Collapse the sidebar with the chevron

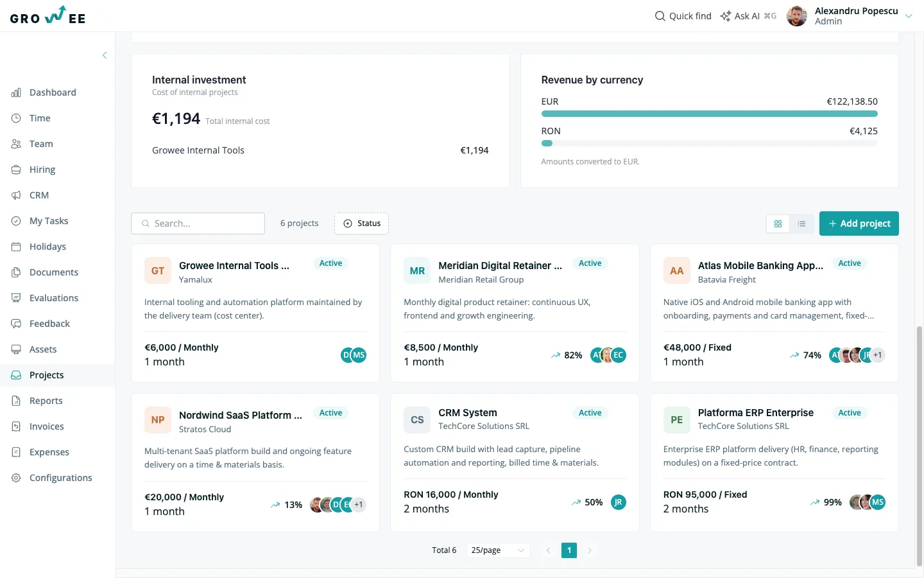(105, 55)
